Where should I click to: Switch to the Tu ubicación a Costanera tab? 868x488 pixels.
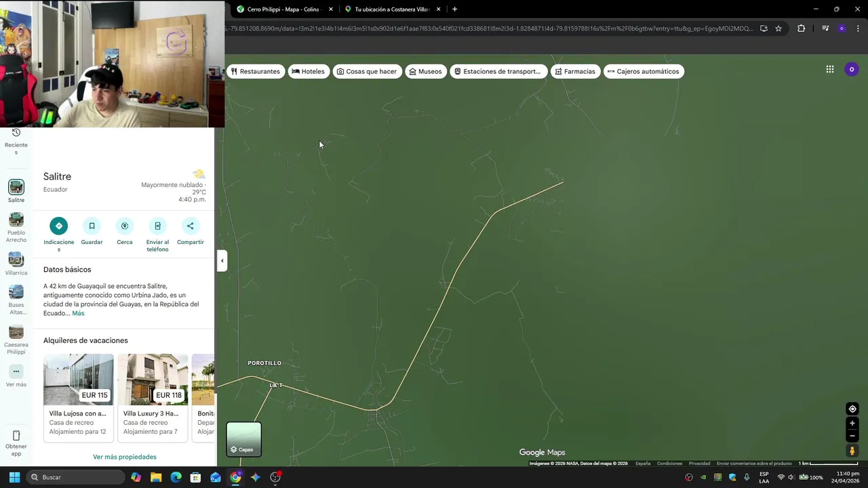pos(392,9)
